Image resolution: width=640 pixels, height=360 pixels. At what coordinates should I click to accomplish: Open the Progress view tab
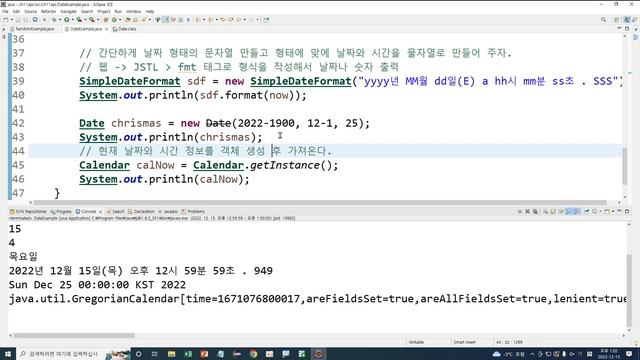[x=61, y=211]
